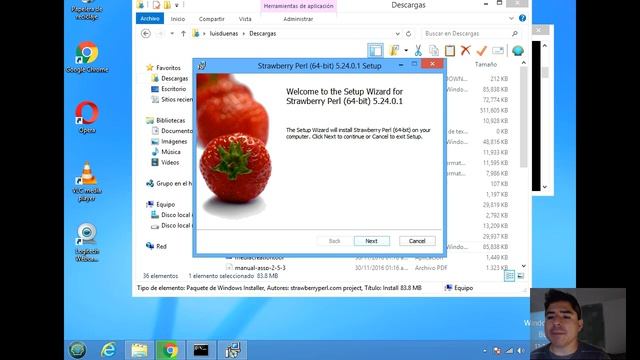The image size is (640, 360).
Task: Open the Inicio ribbon tab
Action: (x=178, y=19)
